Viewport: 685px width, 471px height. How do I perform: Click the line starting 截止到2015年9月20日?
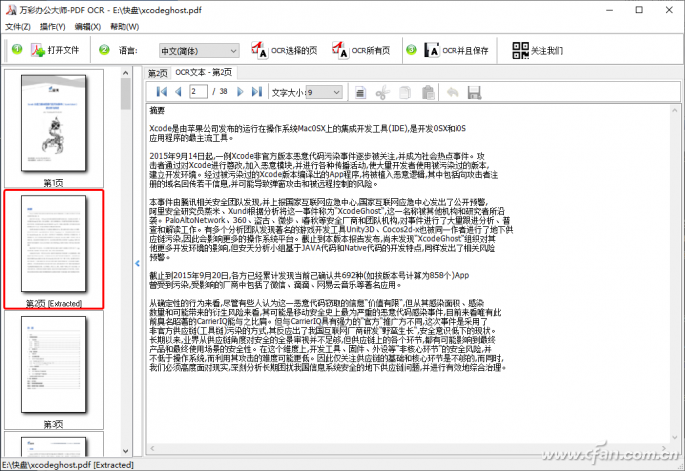[x=309, y=275]
